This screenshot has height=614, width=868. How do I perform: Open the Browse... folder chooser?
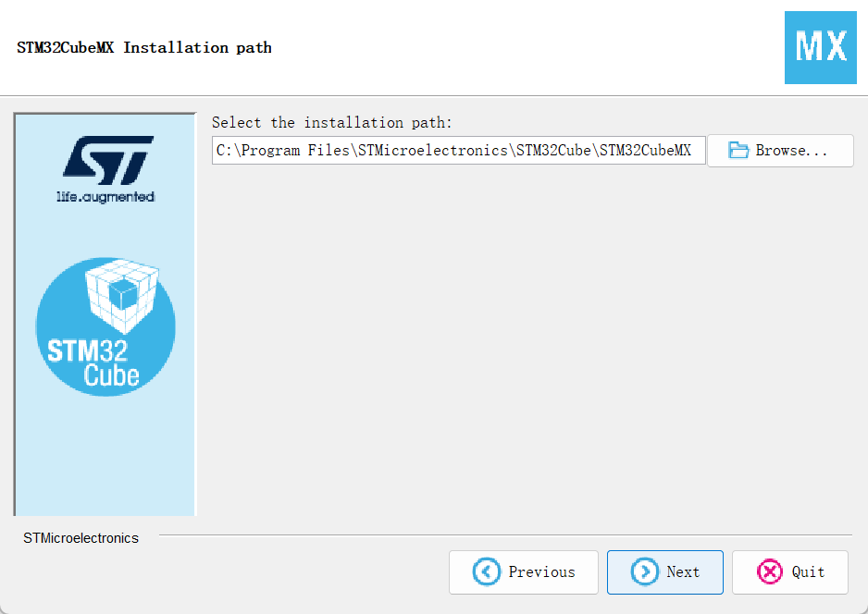point(790,151)
